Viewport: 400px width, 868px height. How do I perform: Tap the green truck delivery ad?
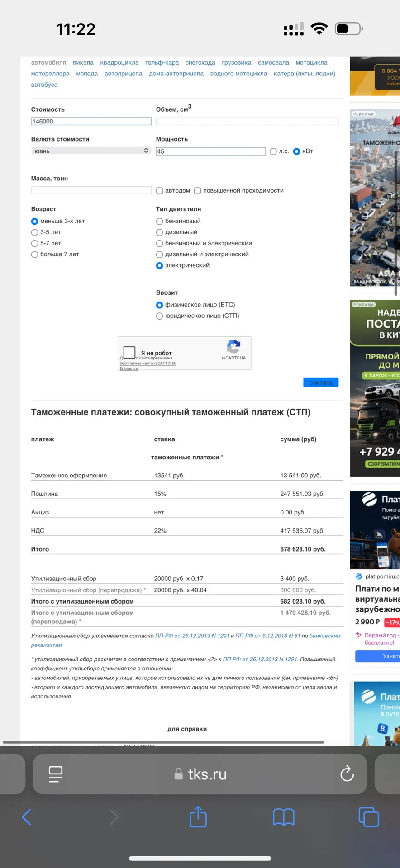[375, 388]
